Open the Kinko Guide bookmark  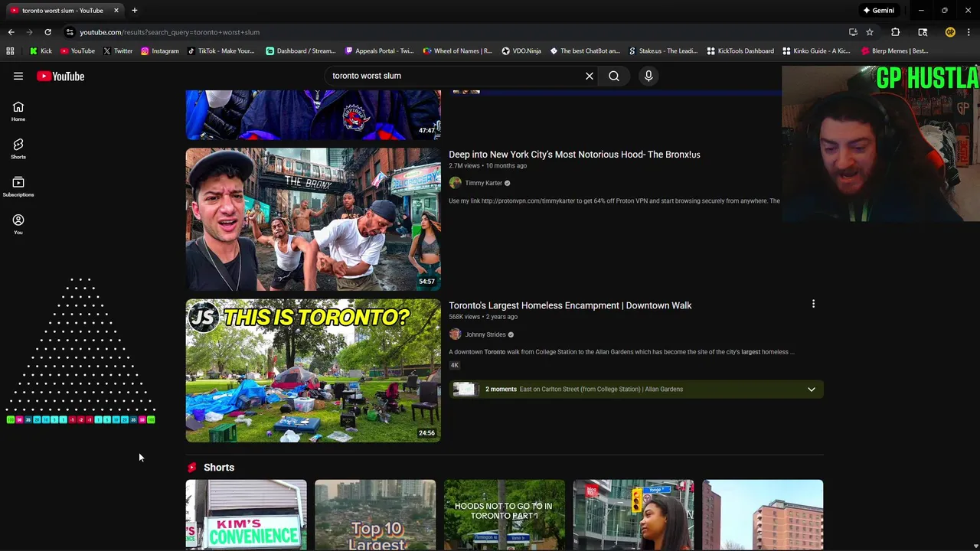coord(816,51)
